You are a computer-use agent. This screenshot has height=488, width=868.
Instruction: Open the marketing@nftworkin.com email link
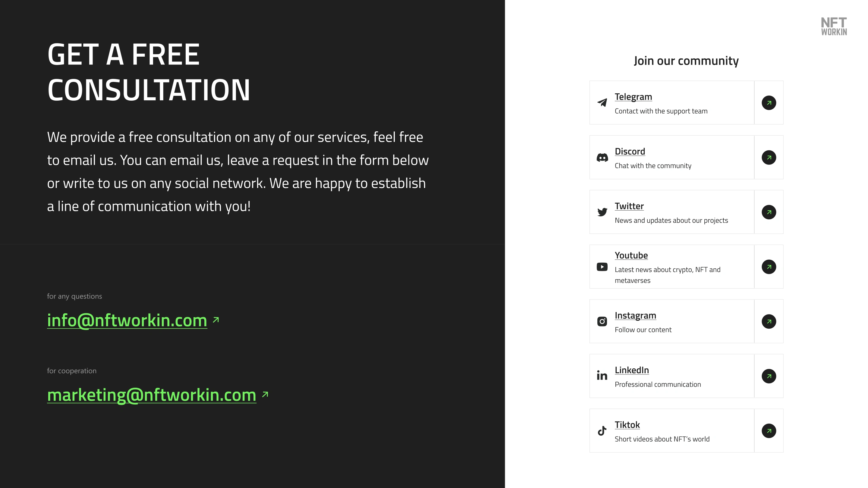[152, 395]
